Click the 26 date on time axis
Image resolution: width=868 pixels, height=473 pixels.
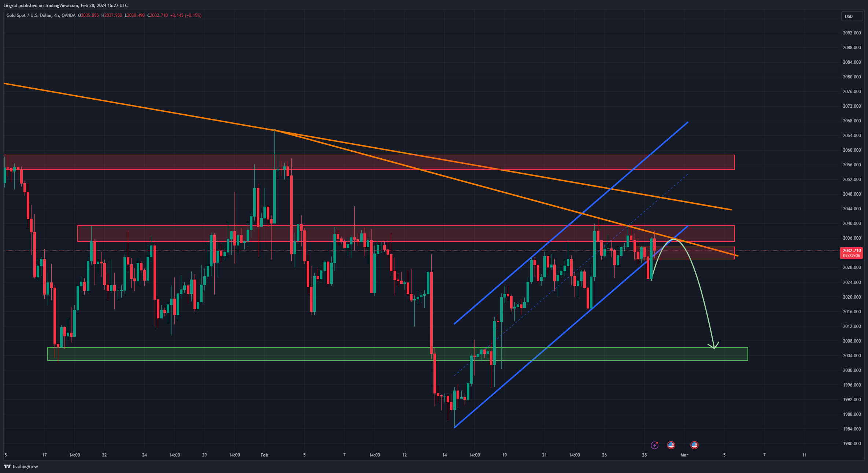[x=605, y=455]
